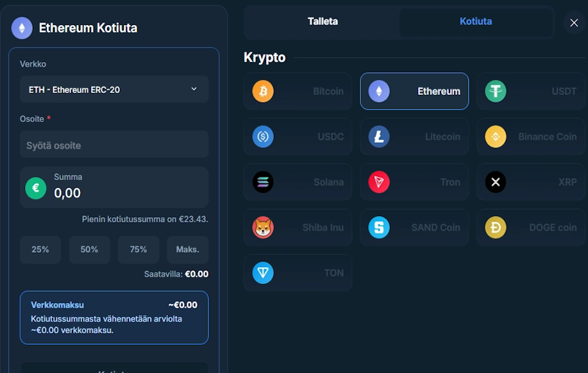Image resolution: width=588 pixels, height=373 pixels.
Task: Choose the XRP icon
Action: (496, 182)
